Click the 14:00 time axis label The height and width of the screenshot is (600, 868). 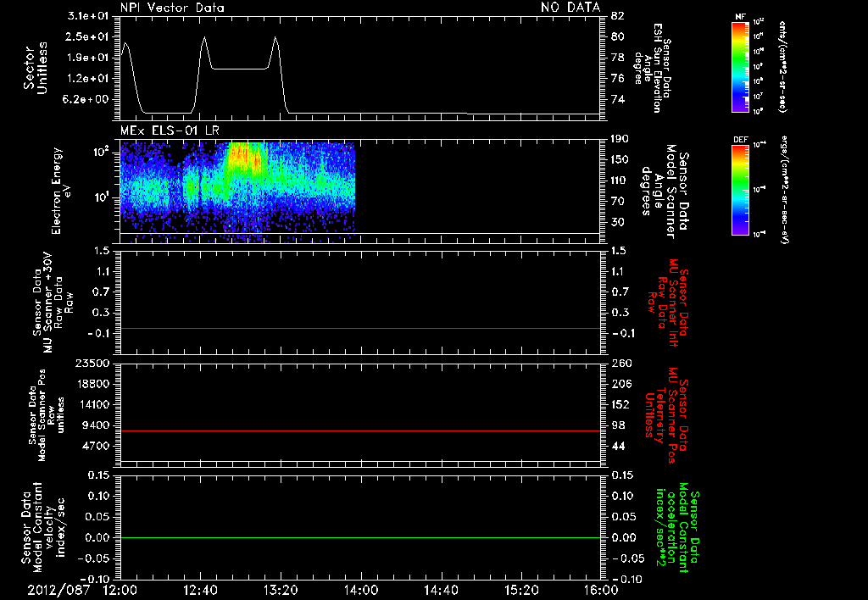point(361,590)
